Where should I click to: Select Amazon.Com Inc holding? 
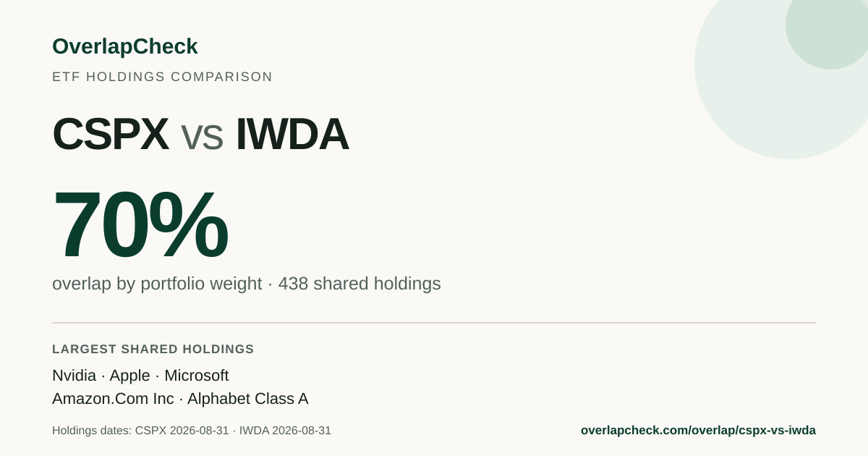point(113,399)
